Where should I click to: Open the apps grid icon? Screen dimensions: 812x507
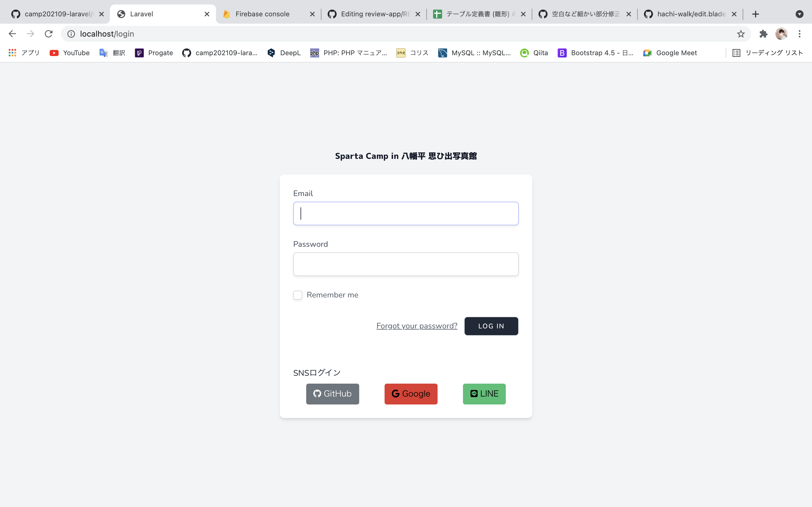(x=12, y=53)
